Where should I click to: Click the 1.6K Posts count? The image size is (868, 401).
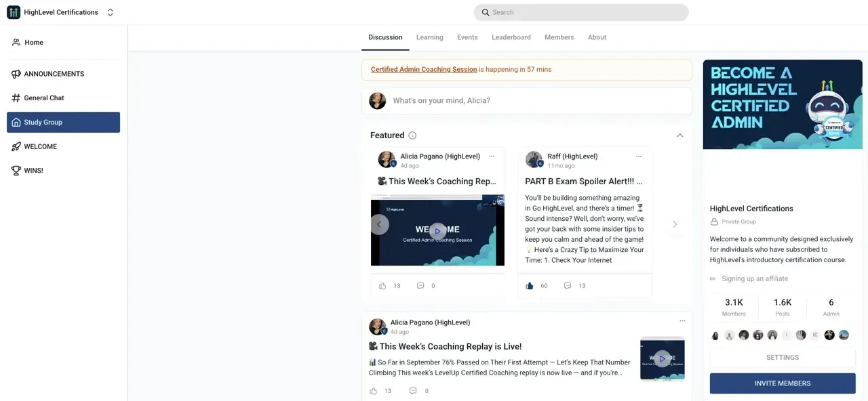pyautogui.click(x=783, y=307)
